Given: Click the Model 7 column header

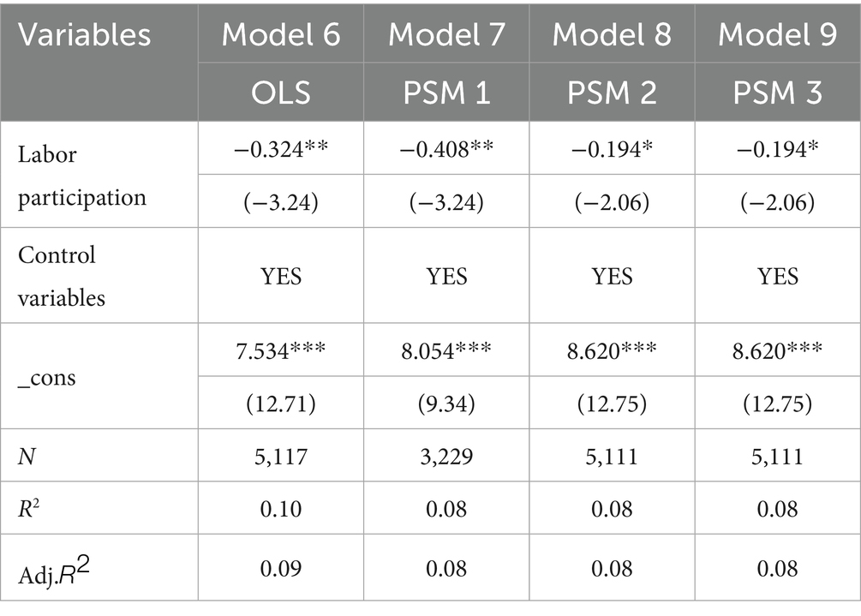Looking at the screenshot, I should tap(446, 35).
